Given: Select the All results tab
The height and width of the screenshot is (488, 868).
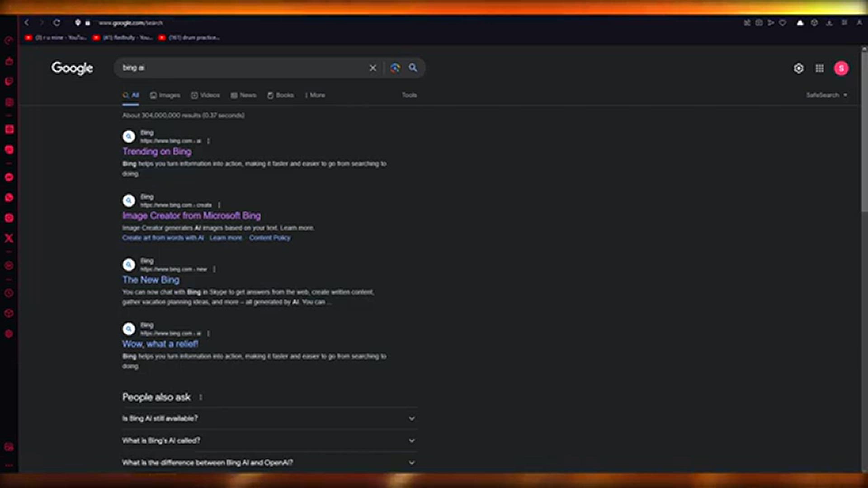Looking at the screenshot, I should [131, 95].
